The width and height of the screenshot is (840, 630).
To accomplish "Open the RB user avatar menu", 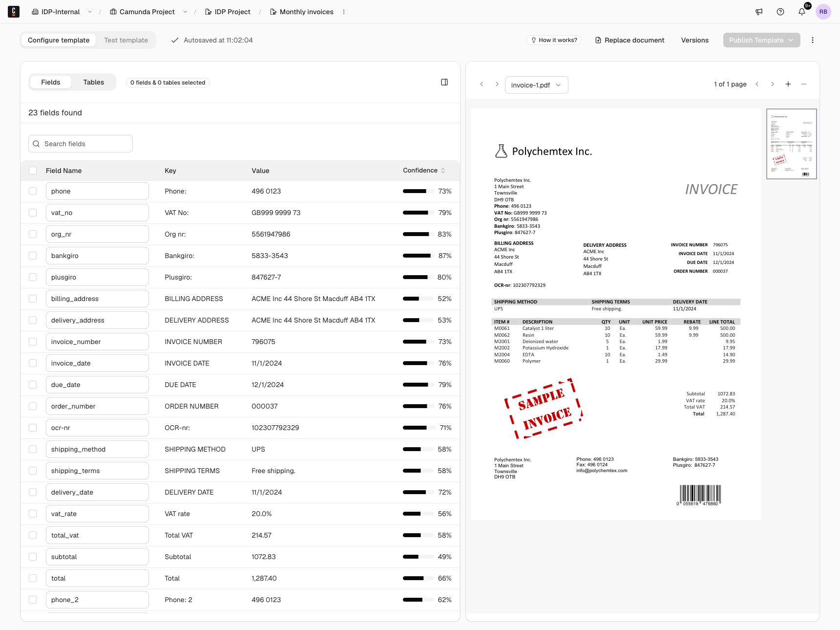I will pos(823,12).
